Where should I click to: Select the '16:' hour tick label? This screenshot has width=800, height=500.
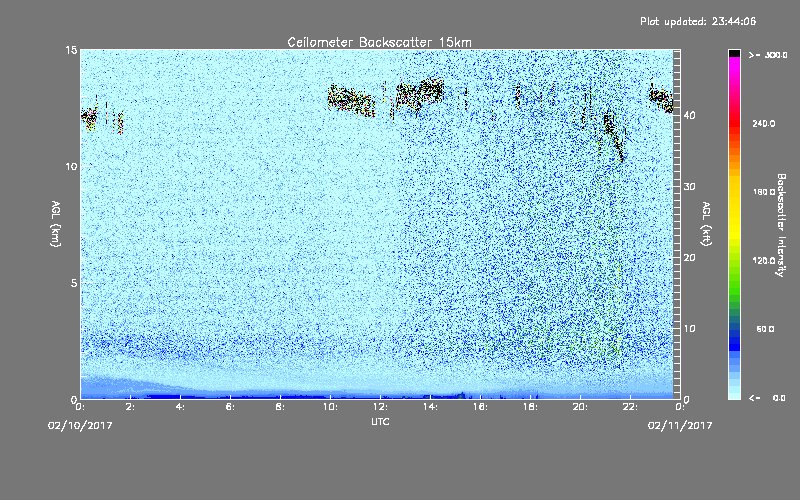pos(480,407)
